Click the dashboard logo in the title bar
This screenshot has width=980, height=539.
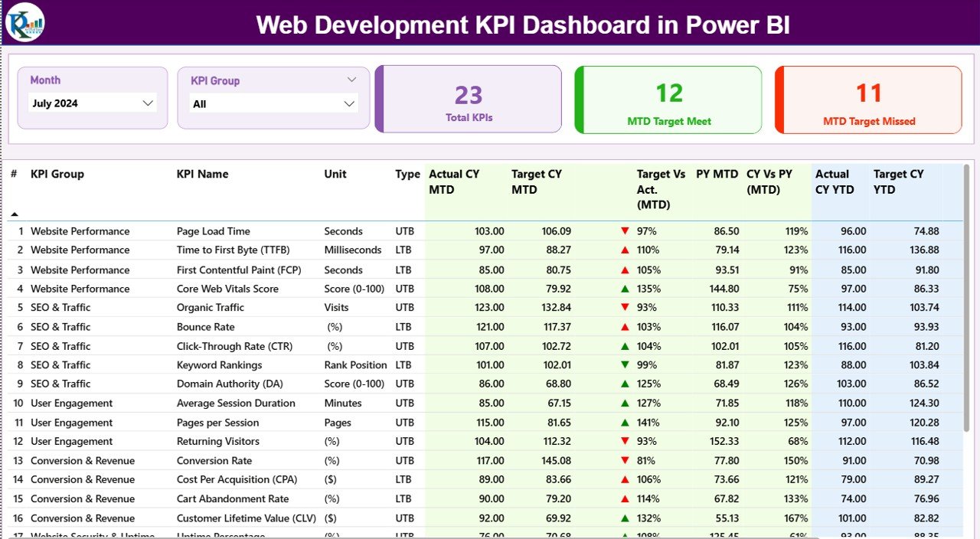(24, 22)
